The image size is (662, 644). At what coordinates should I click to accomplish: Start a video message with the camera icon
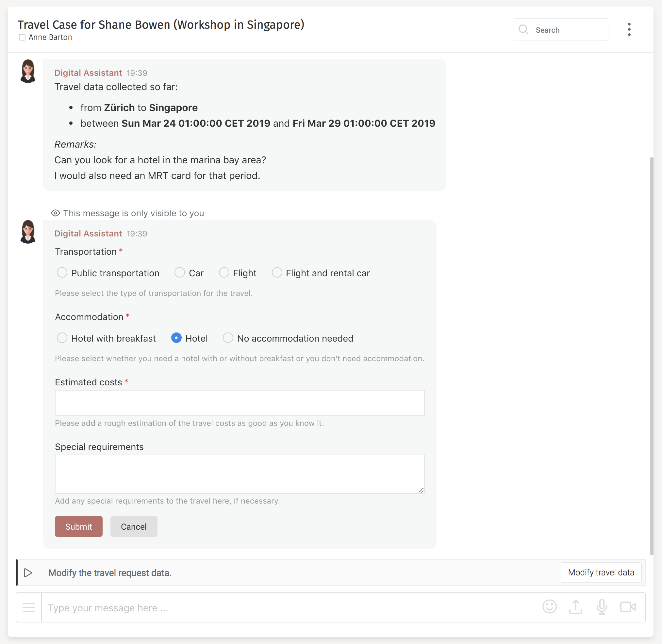(x=628, y=607)
